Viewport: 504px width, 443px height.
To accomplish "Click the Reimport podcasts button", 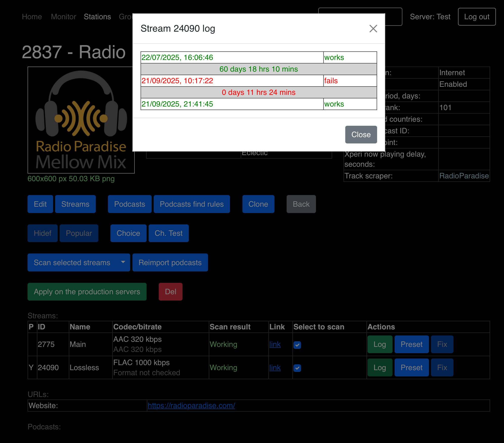I will [170, 263].
